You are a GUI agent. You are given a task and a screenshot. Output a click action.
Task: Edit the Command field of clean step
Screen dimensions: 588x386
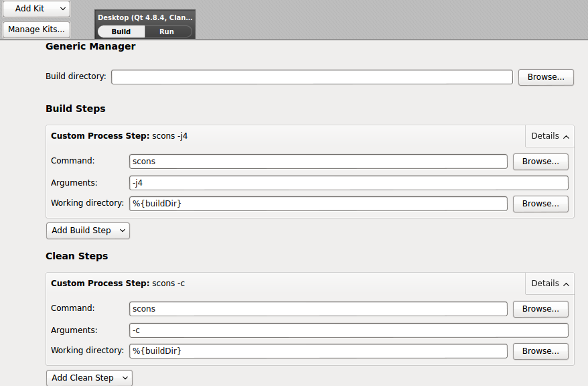(x=318, y=309)
